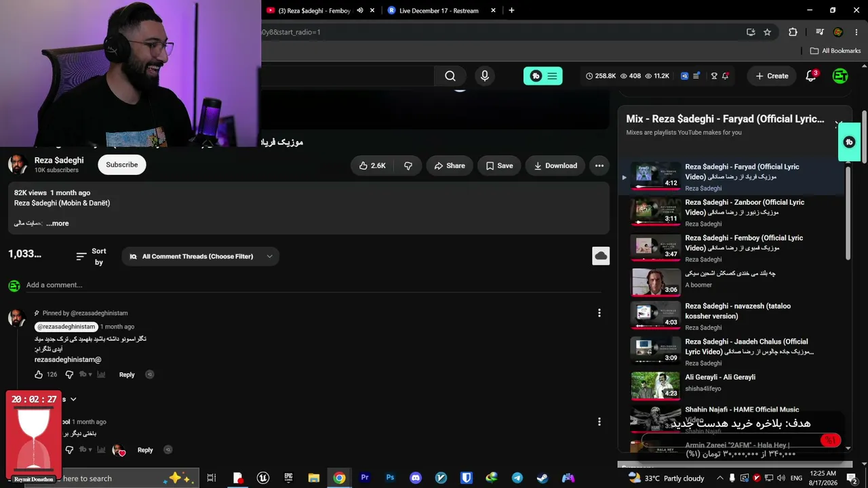The height and width of the screenshot is (488, 868).
Task: Open Epic Games Launcher from the taskbar
Action: pos(288,478)
